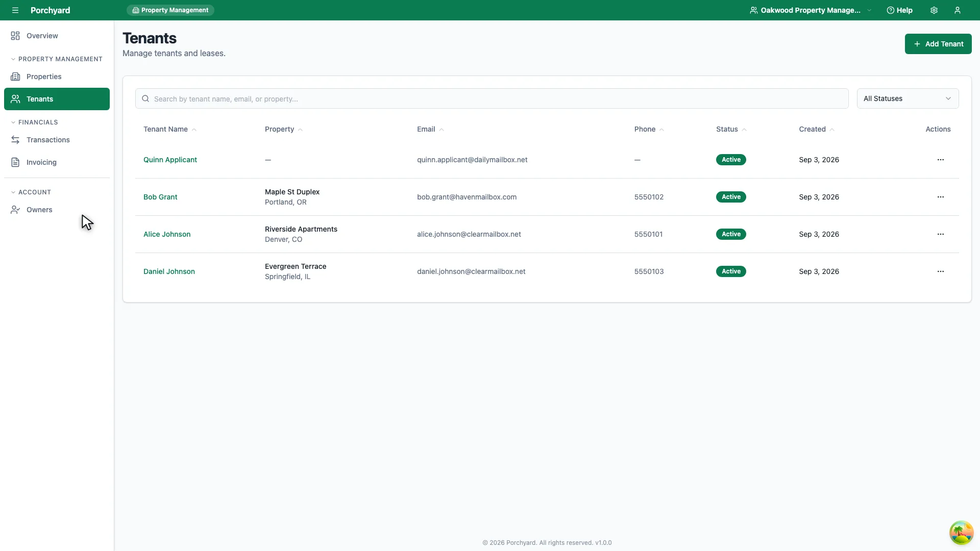Screen dimensions: 980x551
Task: Open Properties in the sidebar
Action: (57, 77)
